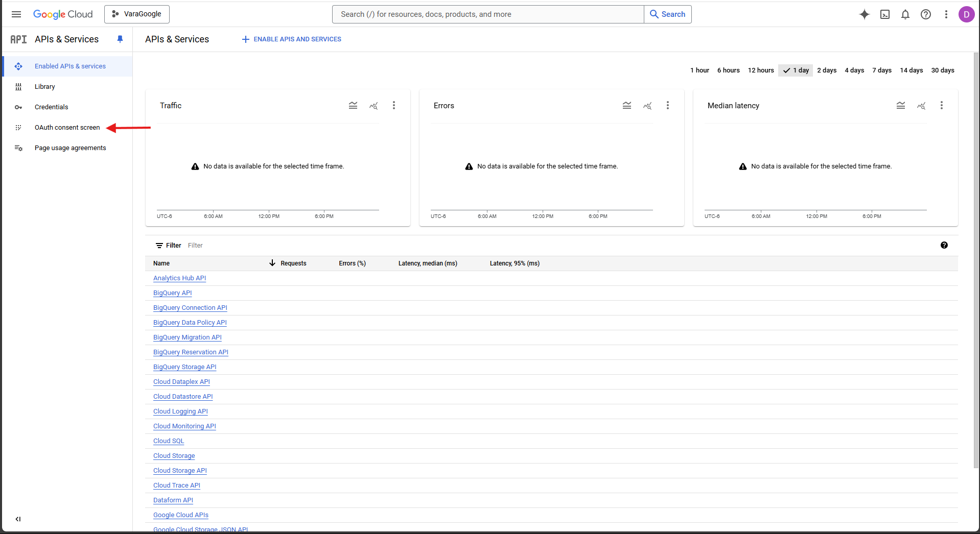Open Cloud Dataplex API link

click(181, 382)
